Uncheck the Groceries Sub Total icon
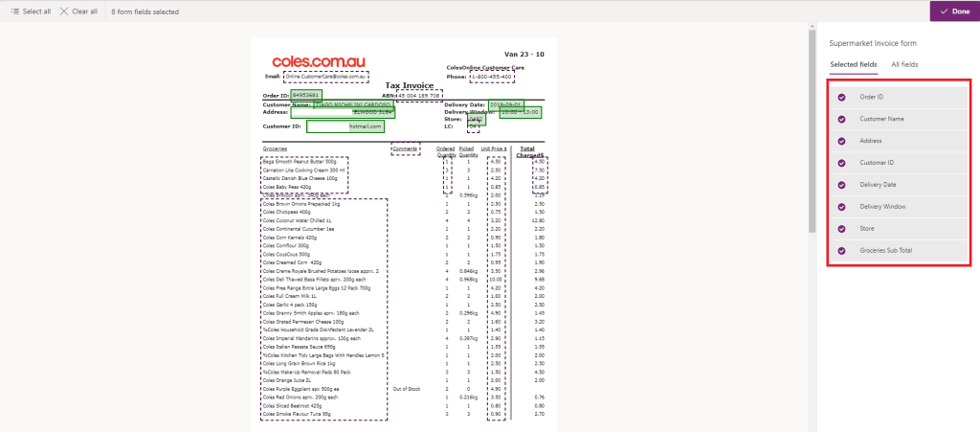The width and height of the screenshot is (980, 432). [x=841, y=251]
